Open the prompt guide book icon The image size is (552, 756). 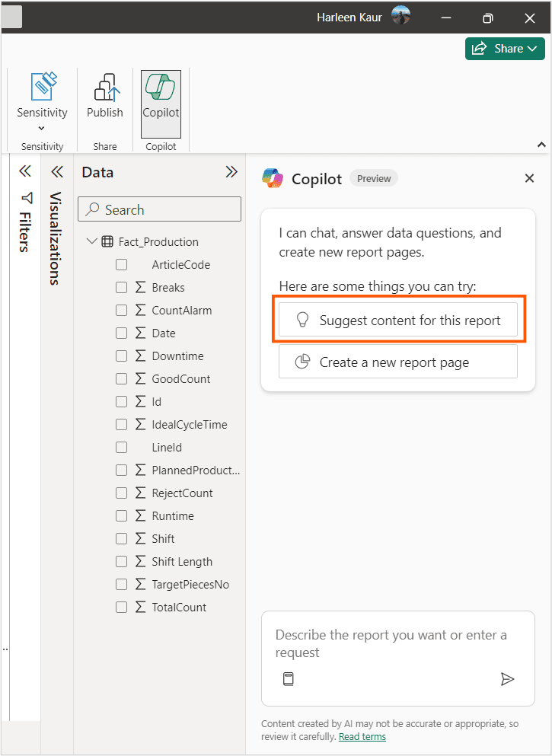(x=288, y=679)
